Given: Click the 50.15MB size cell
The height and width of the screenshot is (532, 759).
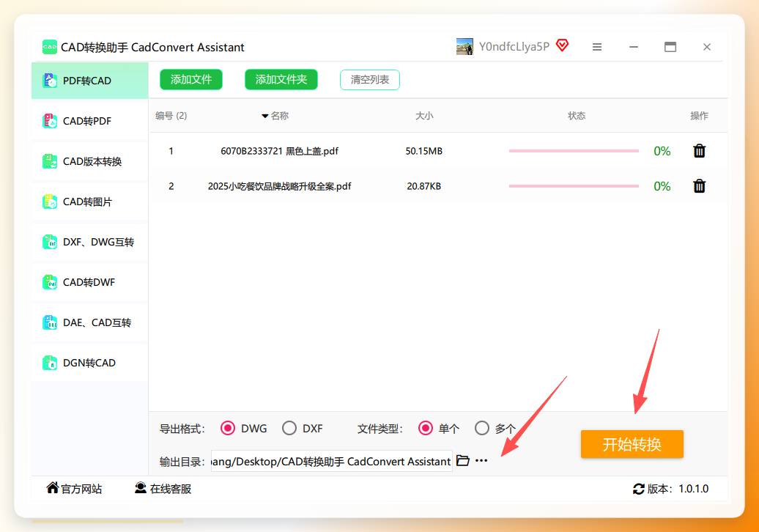Looking at the screenshot, I should click(424, 151).
